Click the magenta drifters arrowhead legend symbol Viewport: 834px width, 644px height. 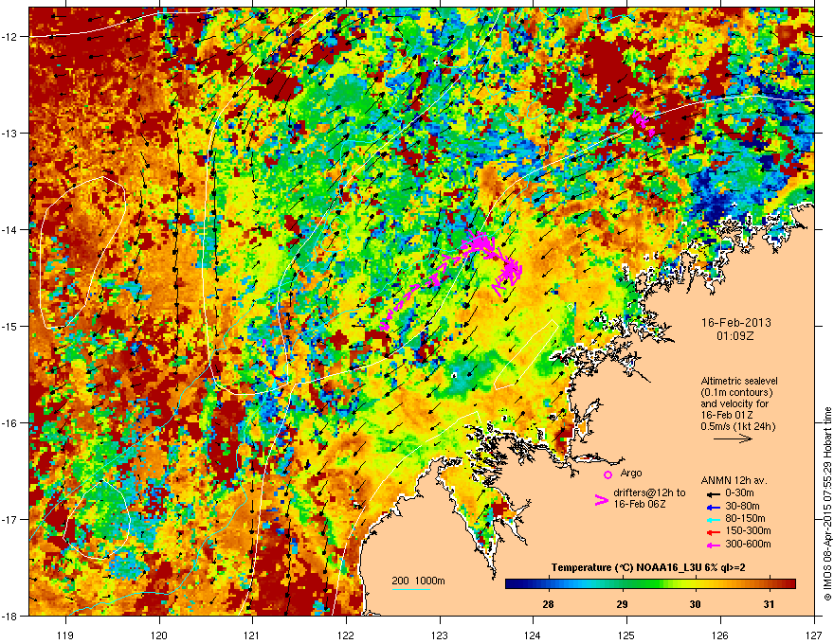tap(601, 500)
